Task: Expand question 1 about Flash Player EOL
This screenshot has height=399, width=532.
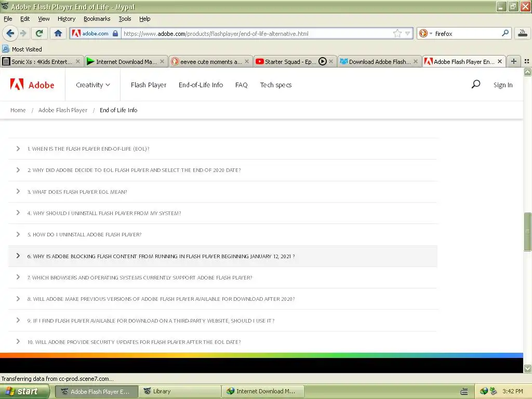Action: (x=222, y=149)
